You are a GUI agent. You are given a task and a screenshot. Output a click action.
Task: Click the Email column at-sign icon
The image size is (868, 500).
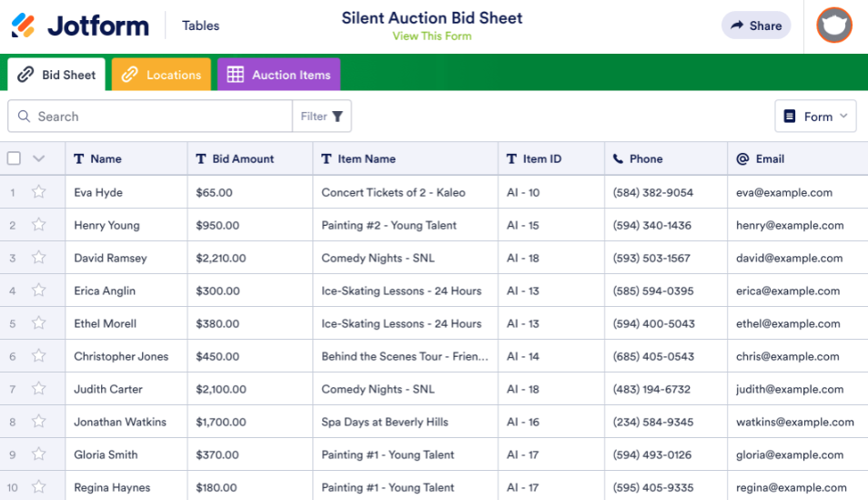tap(742, 158)
